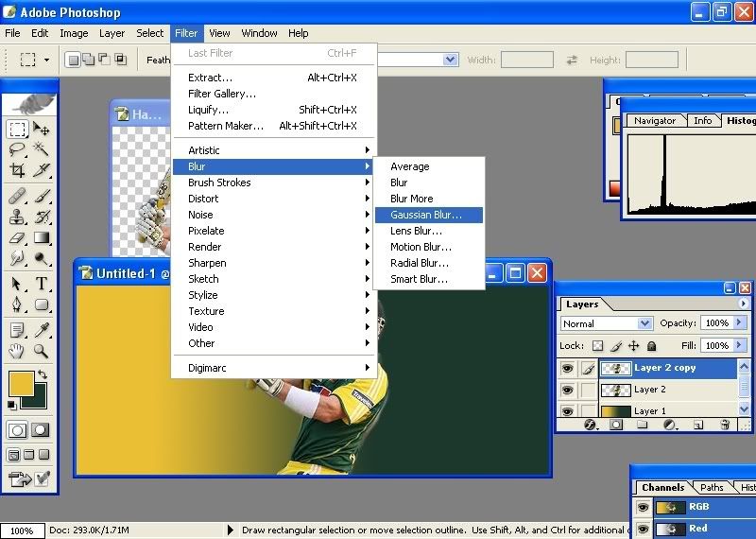Click the foreground yellow color swatch
The image size is (756, 539).
[21, 384]
